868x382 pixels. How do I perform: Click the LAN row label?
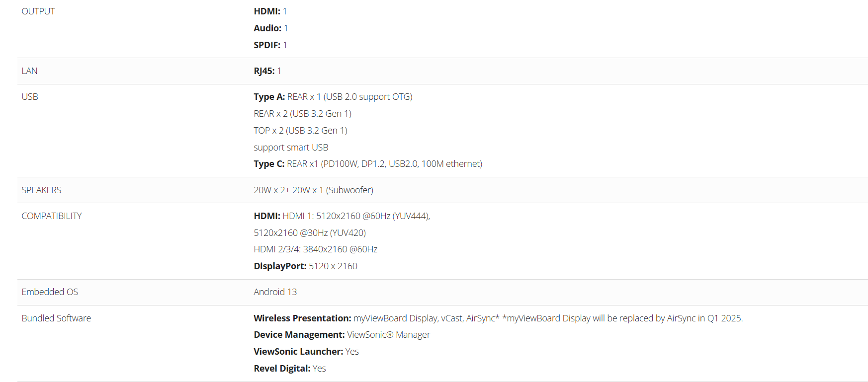click(x=29, y=71)
